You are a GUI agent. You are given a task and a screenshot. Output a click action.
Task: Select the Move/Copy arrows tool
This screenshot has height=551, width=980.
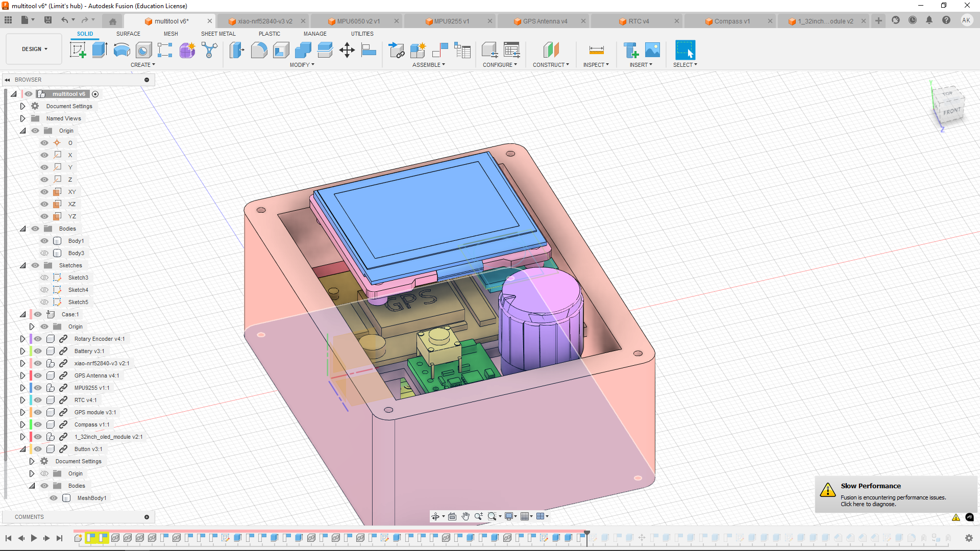[347, 50]
